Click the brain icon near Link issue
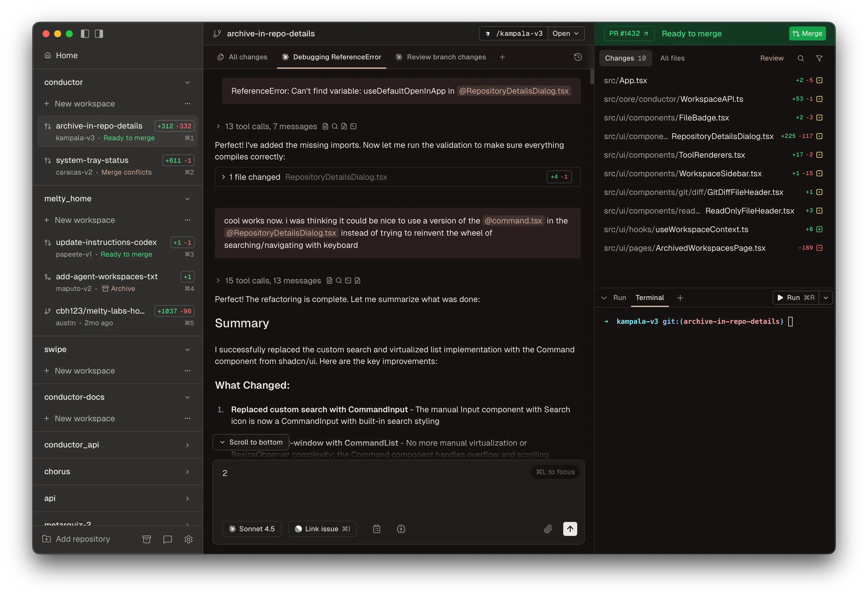The height and width of the screenshot is (597, 868). click(x=401, y=529)
